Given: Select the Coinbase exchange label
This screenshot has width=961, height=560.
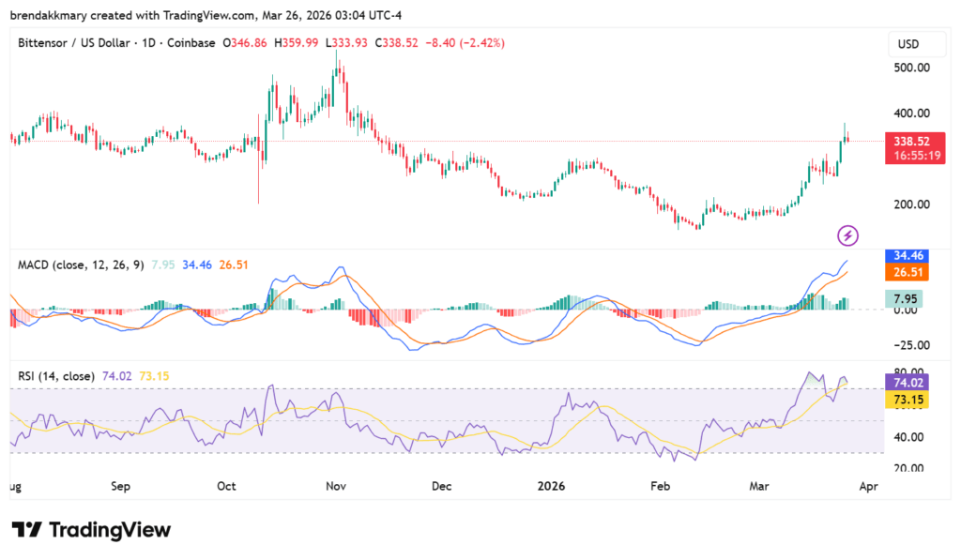Looking at the screenshot, I should coord(190,42).
